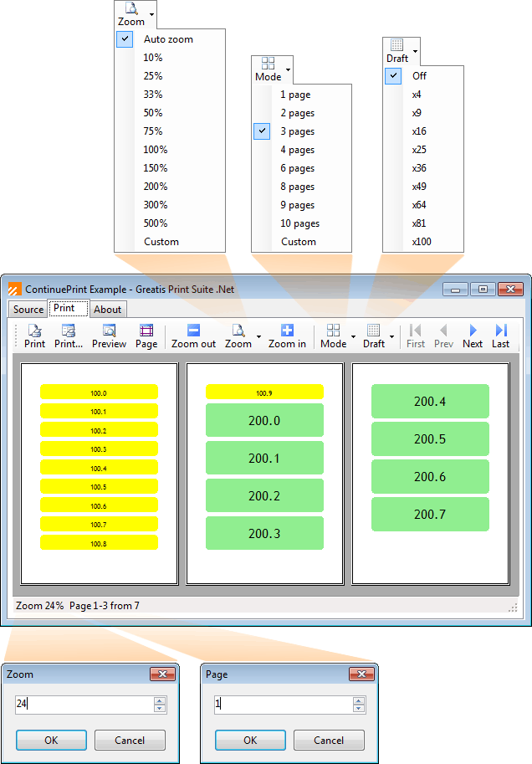Expand the Zoom dropdown arrow in main toolbar
This screenshot has width=532, height=764.
tap(258, 337)
